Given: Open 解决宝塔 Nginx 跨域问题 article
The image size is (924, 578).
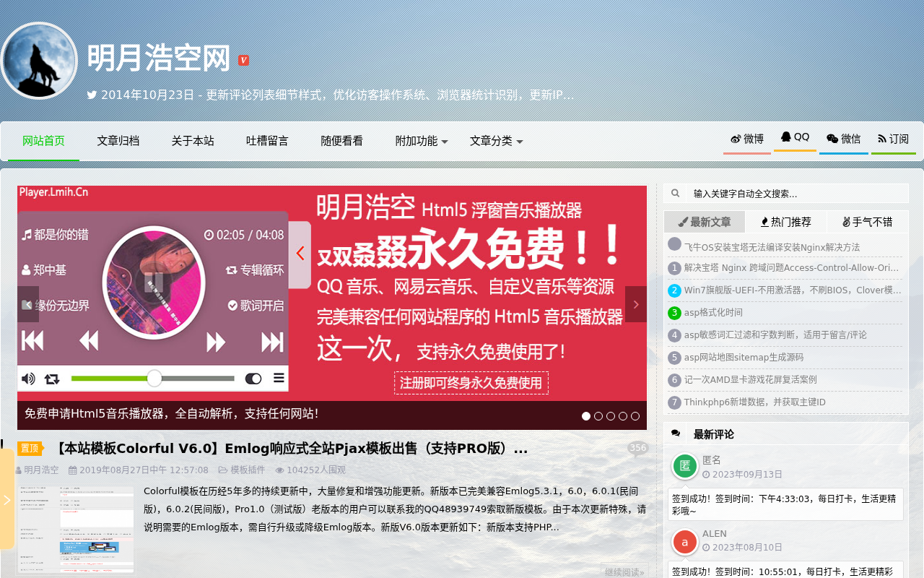Looking at the screenshot, I should tap(791, 267).
